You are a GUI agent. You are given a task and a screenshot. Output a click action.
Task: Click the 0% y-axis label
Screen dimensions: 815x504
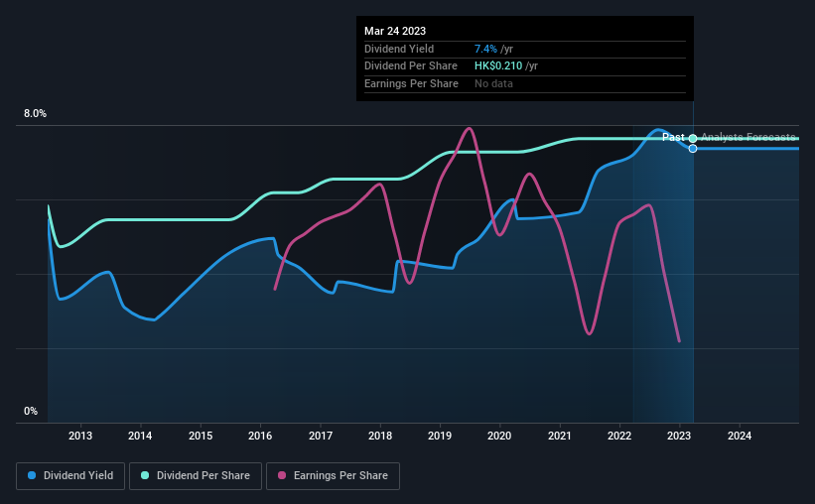(31, 411)
